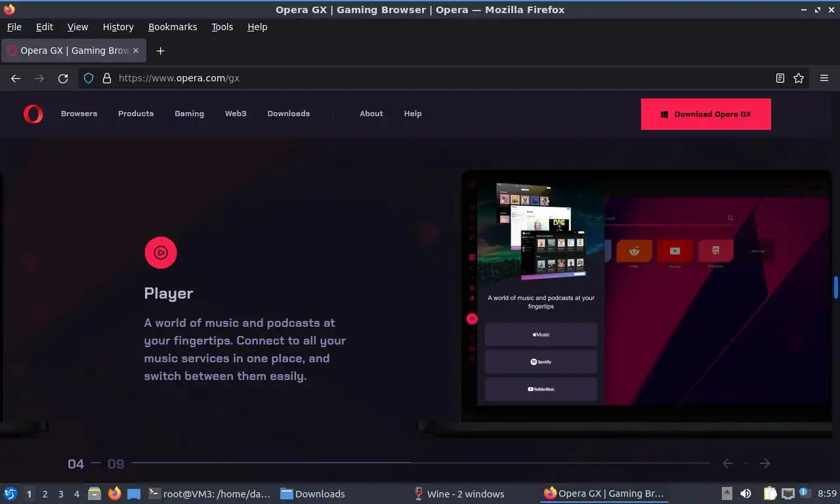
Task: Click the 8:59 clock
Action: coord(827,493)
